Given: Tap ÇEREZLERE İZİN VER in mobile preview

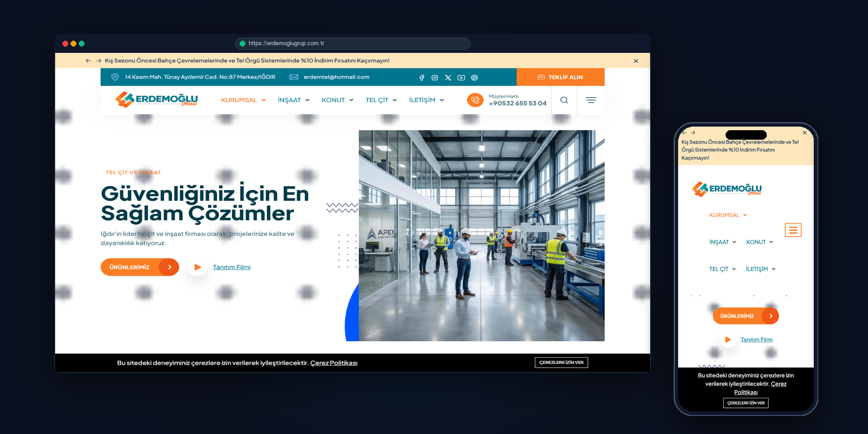Looking at the screenshot, I should tap(746, 403).
